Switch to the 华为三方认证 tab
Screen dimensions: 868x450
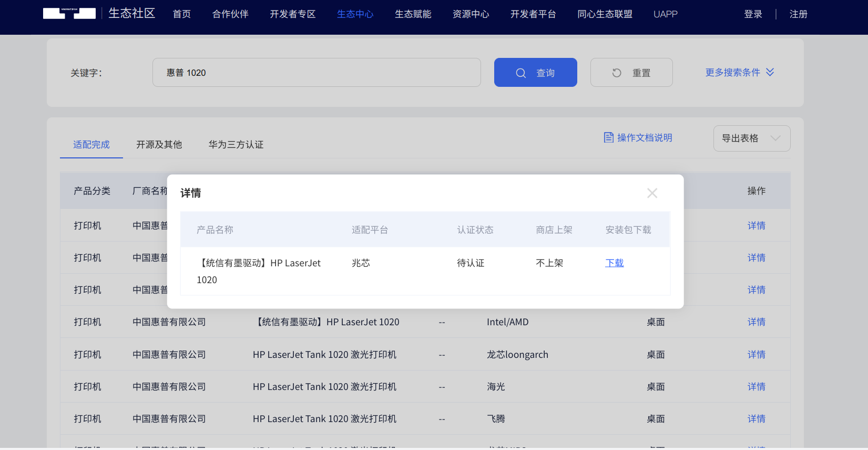[236, 145]
